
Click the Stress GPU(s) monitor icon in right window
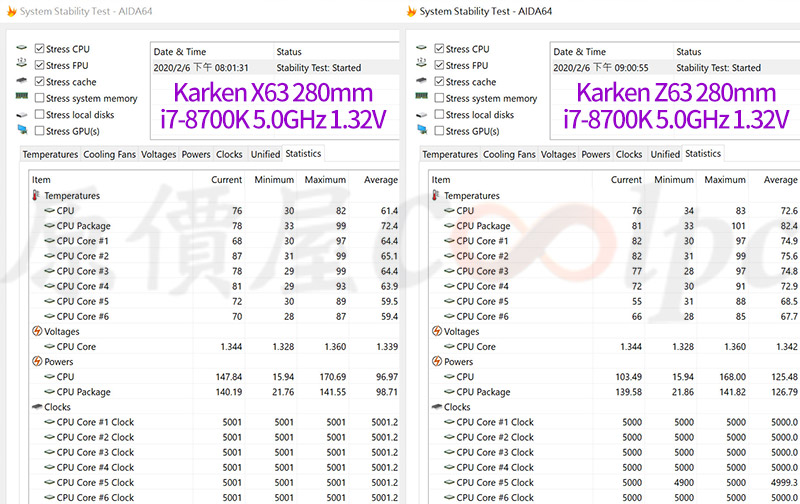(x=421, y=131)
